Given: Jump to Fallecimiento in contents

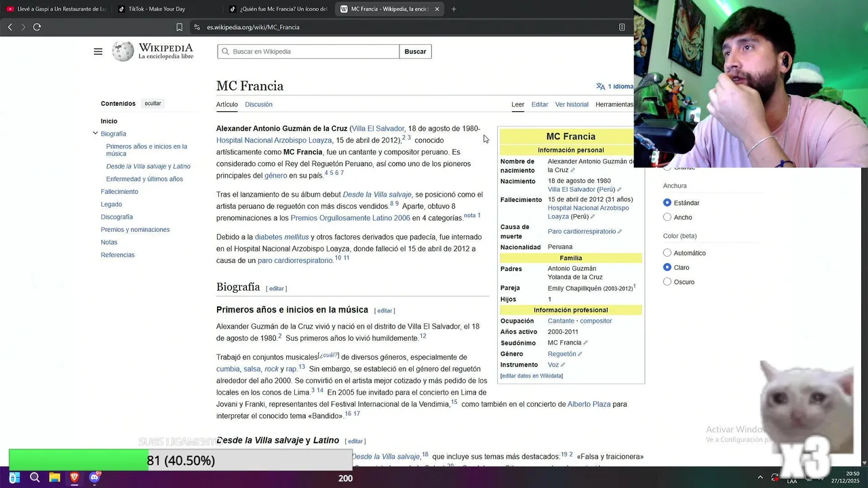Looking at the screenshot, I should coord(119,192).
